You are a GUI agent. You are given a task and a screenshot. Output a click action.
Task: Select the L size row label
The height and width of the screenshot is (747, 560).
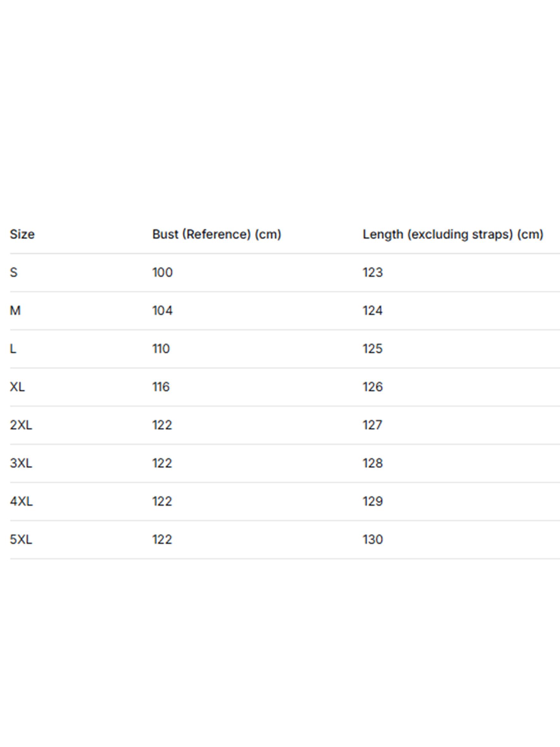tap(13, 349)
